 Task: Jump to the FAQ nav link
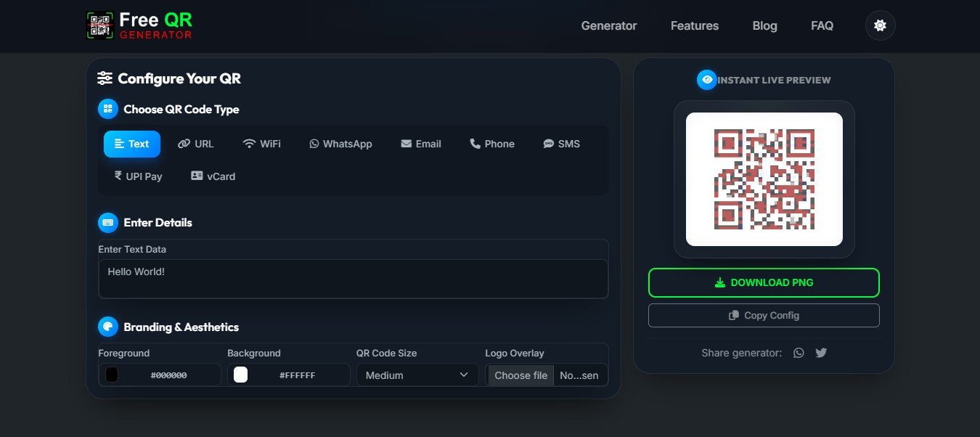(822, 25)
